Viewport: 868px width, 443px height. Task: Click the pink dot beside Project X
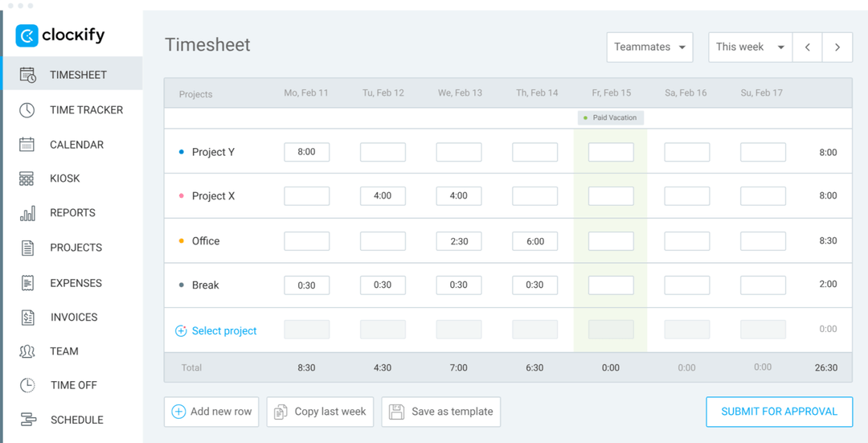(181, 196)
